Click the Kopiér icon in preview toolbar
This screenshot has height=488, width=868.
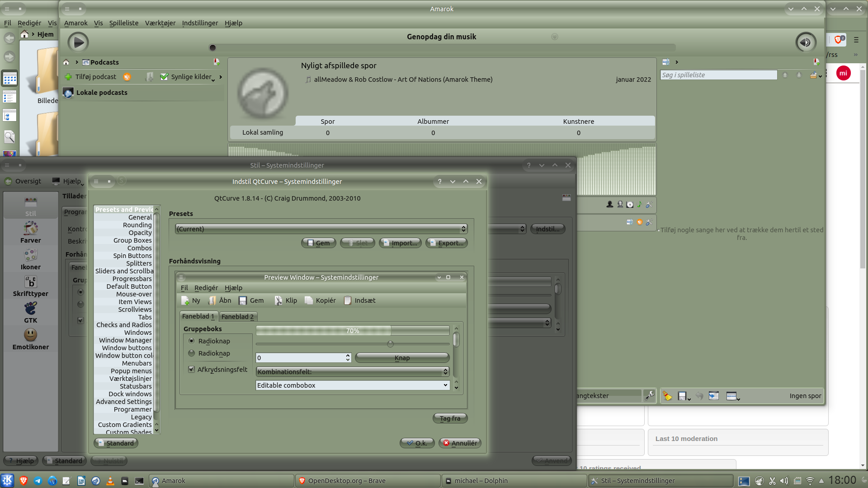tap(309, 301)
